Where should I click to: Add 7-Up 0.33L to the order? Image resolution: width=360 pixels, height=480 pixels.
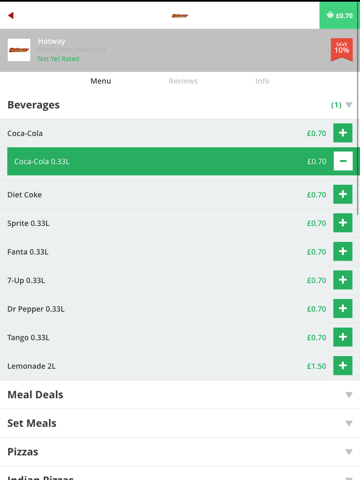pyautogui.click(x=343, y=280)
